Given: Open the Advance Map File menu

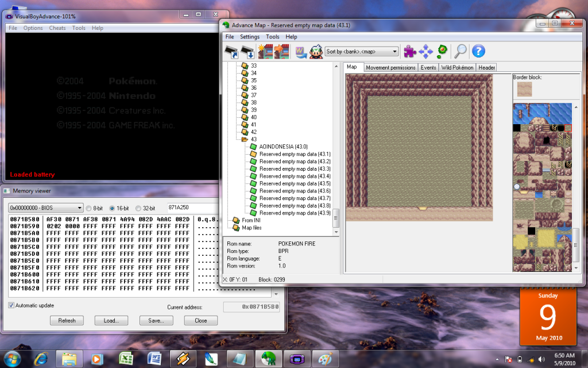Looking at the screenshot, I should (230, 36).
